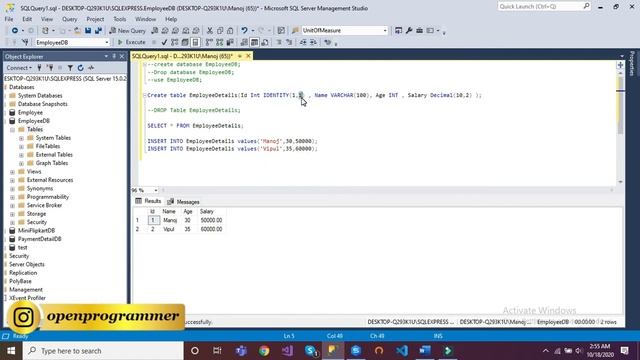Click the Toolbox icon in toolbar
640x360 pixels.
pyautogui.click(x=419, y=31)
